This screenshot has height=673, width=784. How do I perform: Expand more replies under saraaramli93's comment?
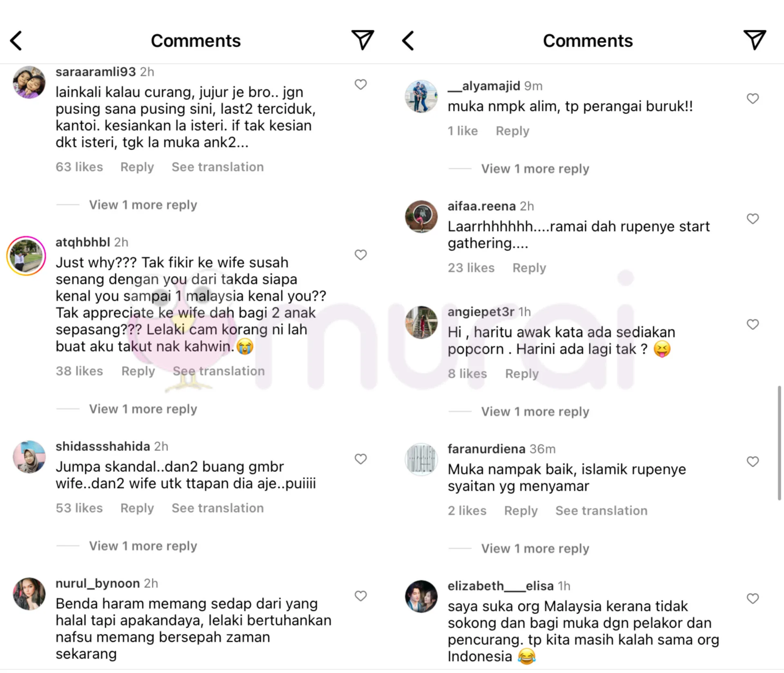coord(143,205)
